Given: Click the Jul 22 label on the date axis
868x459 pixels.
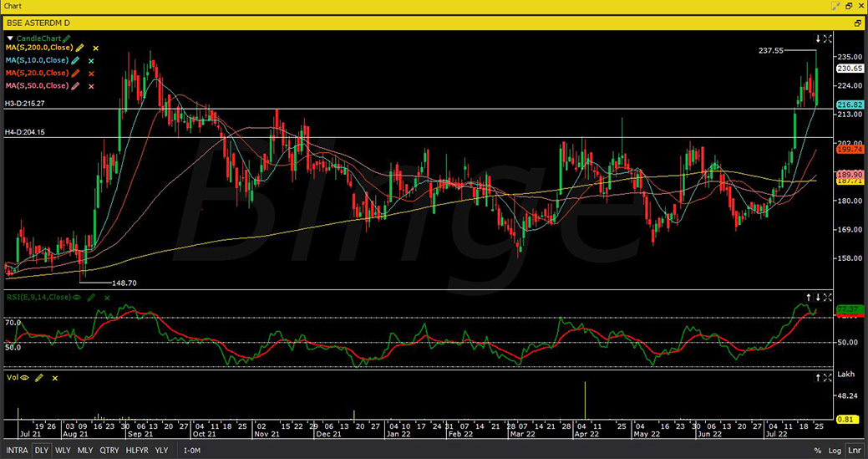Looking at the screenshot, I should pyautogui.click(x=777, y=436).
